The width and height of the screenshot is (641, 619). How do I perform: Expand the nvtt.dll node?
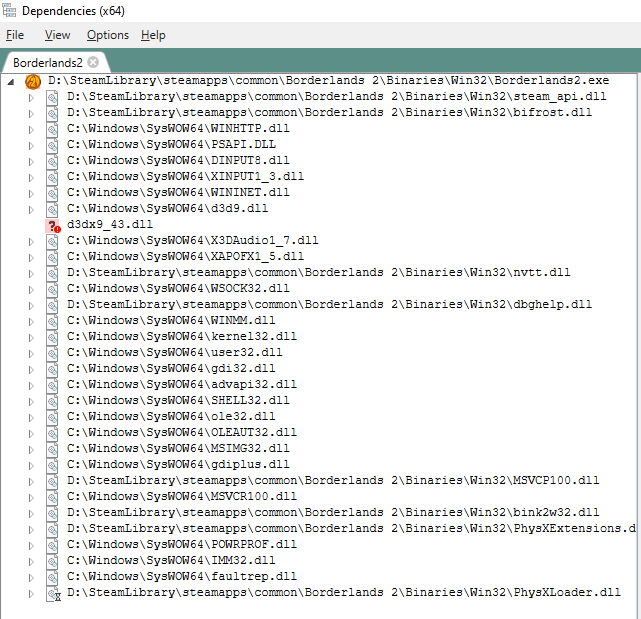(31, 274)
